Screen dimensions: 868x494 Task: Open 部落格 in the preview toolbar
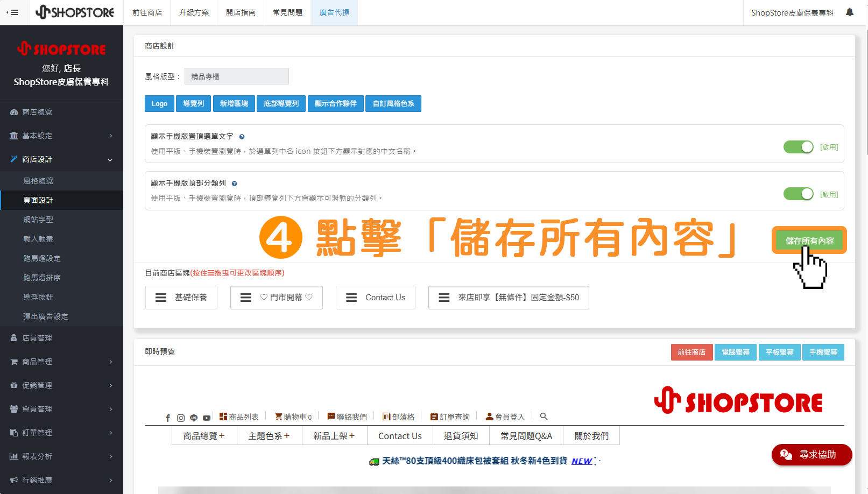[x=399, y=417]
